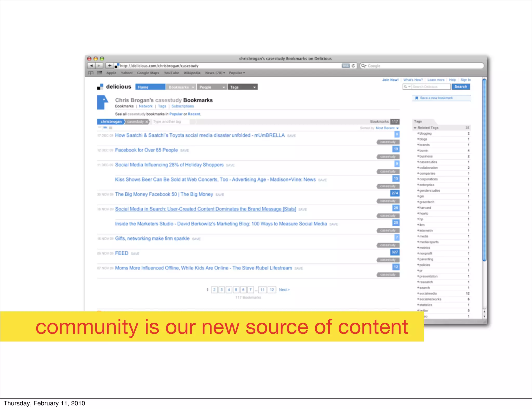Open the Most Recent sort dropdown
The image size is (532, 409).
(387, 128)
